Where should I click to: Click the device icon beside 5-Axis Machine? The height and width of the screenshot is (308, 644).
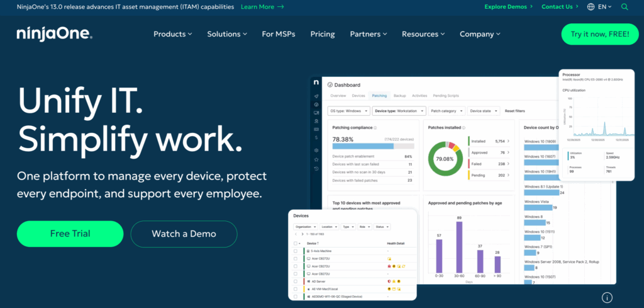pyautogui.click(x=308, y=251)
